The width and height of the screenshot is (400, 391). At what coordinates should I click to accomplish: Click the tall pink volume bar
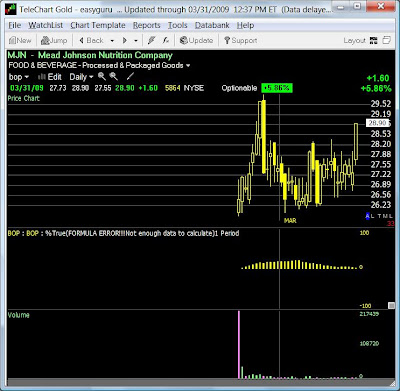click(x=239, y=344)
